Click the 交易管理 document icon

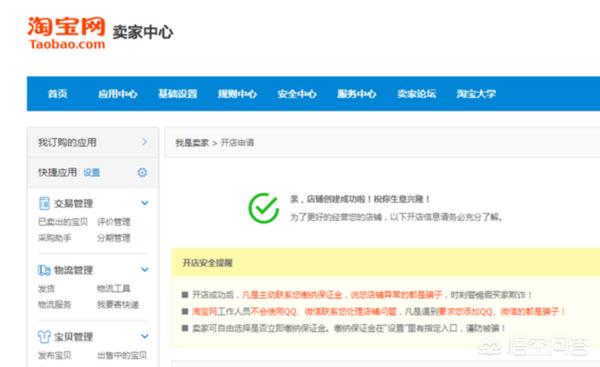[x=44, y=203]
